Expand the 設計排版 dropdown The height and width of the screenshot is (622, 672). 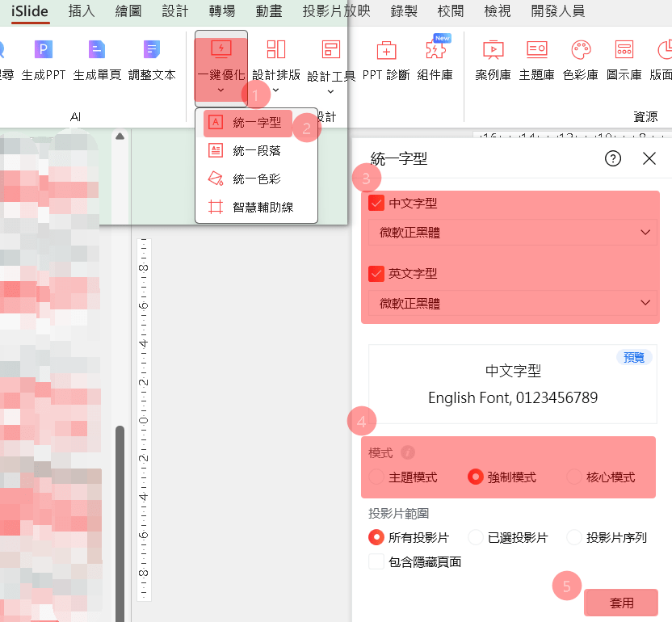(x=276, y=90)
